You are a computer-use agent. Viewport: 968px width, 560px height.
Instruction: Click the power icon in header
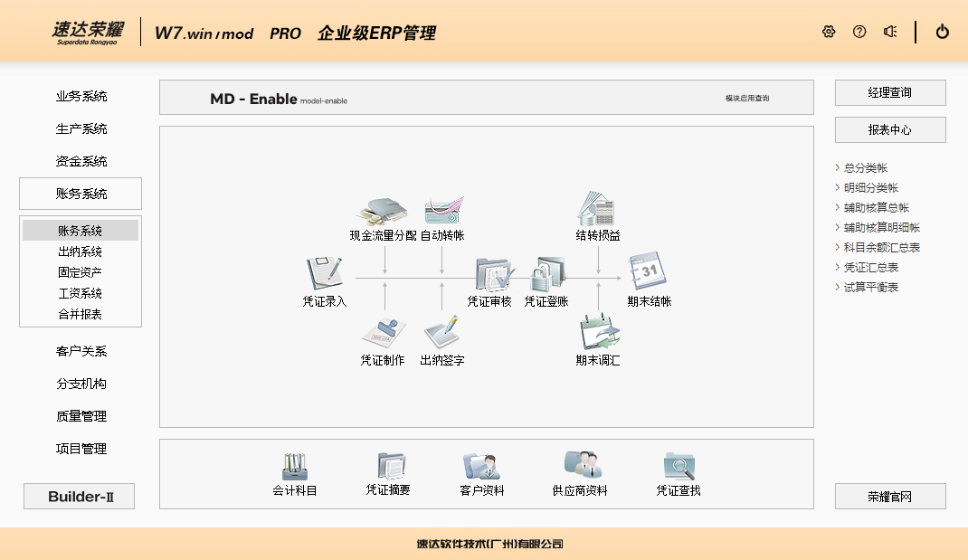943,32
